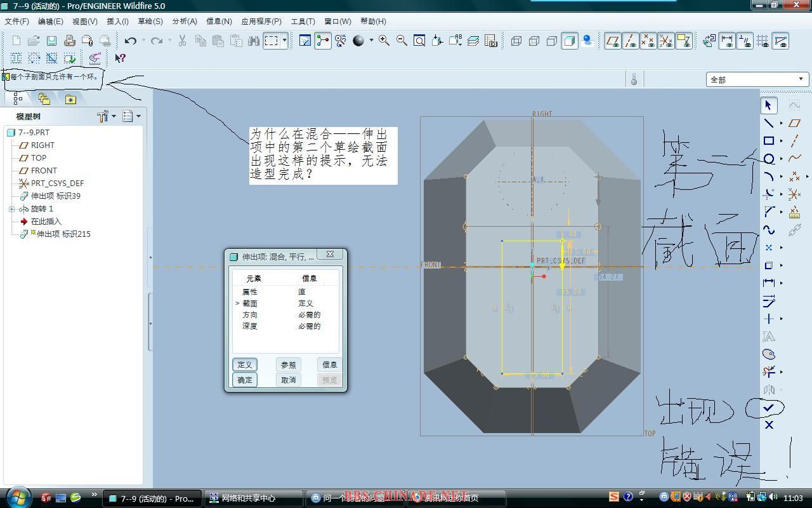This screenshot has height=508, width=812.
Task: Select the sketcher line tool
Action: point(769,123)
